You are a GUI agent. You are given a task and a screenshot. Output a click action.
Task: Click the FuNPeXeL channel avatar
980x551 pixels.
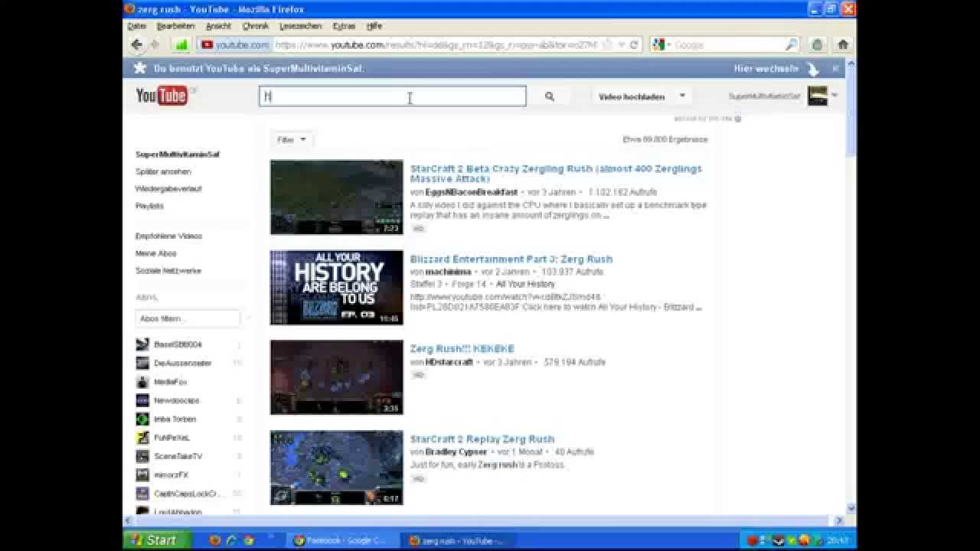(142, 438)
